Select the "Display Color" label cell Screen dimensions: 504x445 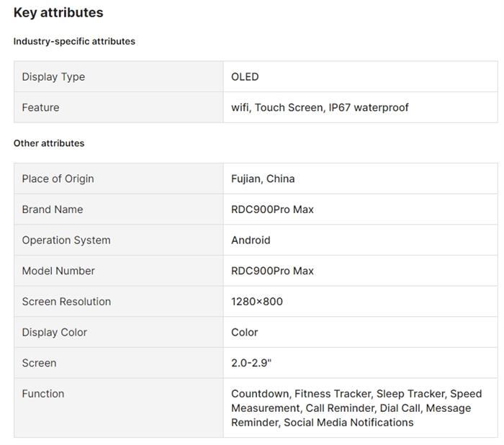click(54, 333)
